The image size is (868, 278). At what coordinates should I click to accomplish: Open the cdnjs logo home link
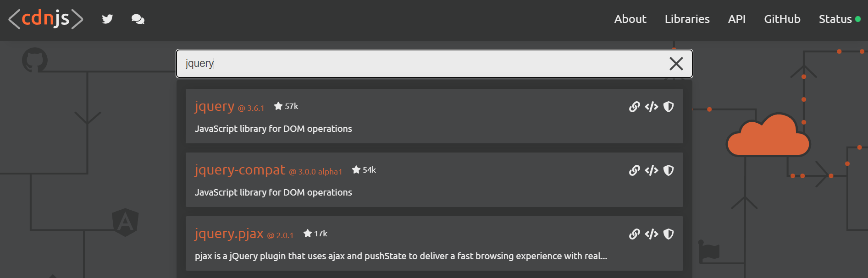click(x=46, y=19)
